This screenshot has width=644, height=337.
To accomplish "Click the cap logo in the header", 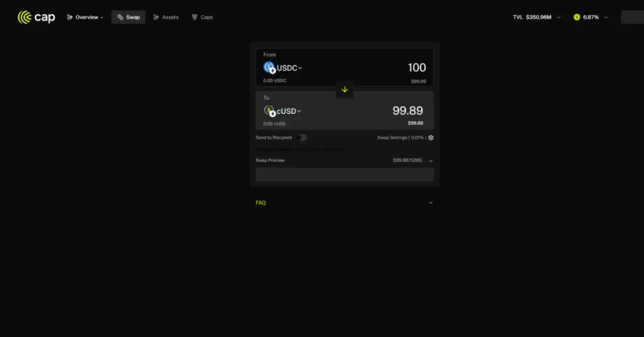I will (x=36, y=17).
